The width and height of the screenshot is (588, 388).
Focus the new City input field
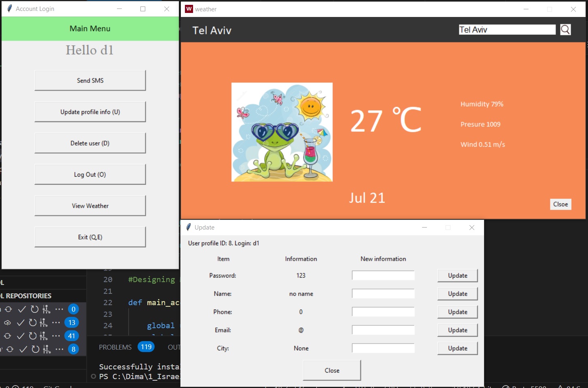coord(383,348)
